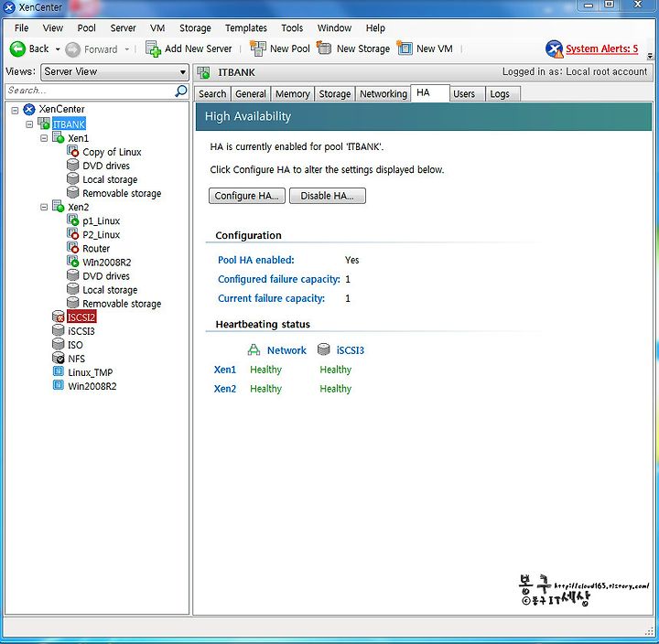The height and width of the screenshot is (644, 659).
Task: Open the Pool menu
Action: (x=87, y=28)
